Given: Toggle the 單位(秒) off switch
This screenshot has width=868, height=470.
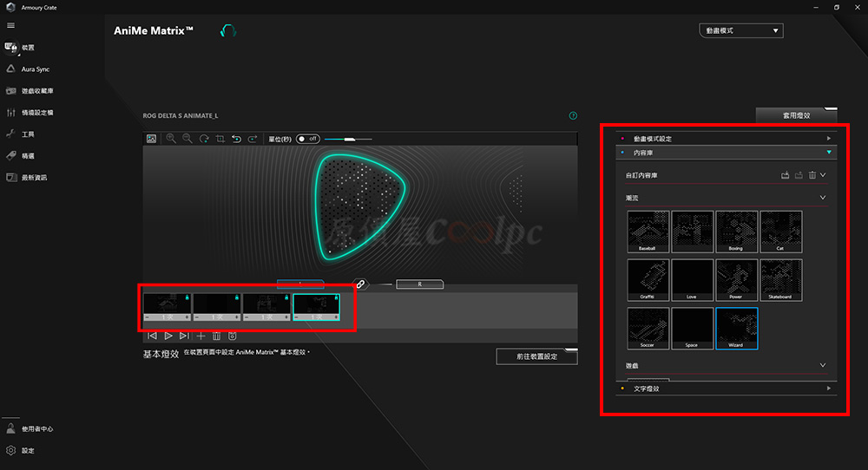Looking at the screenshot, I should (308, 139).
